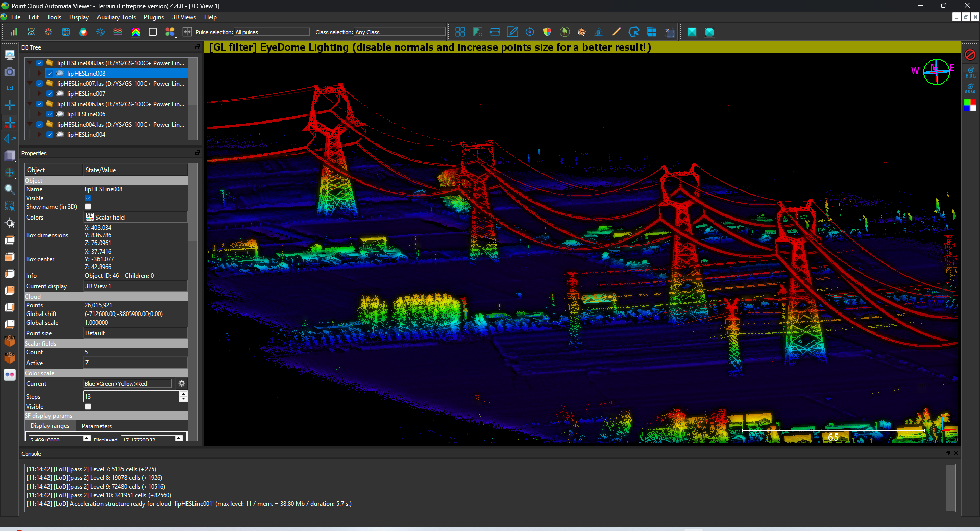980x531 pixels.
Task: Click the RGB color squares icon on right
Action: coord(970,105)
